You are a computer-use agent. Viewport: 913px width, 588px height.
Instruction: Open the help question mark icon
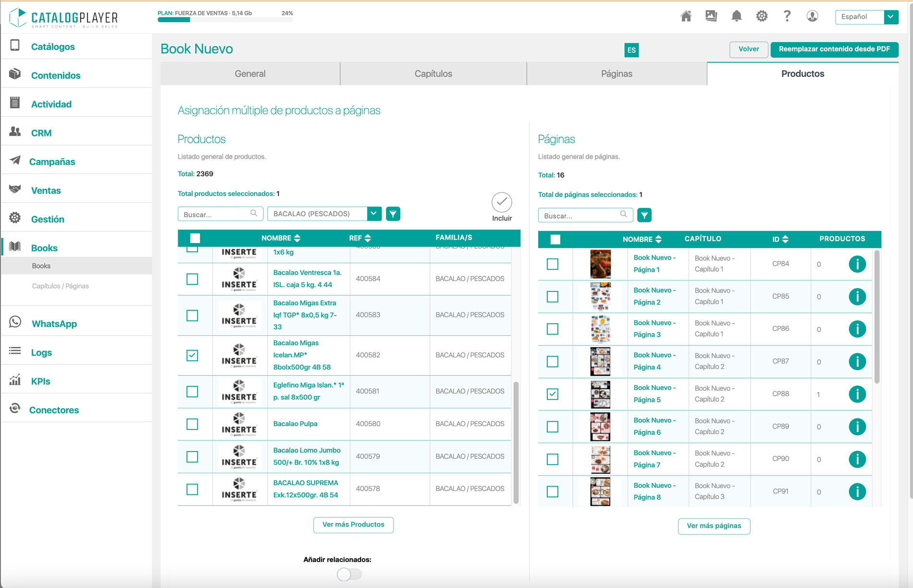787,16
